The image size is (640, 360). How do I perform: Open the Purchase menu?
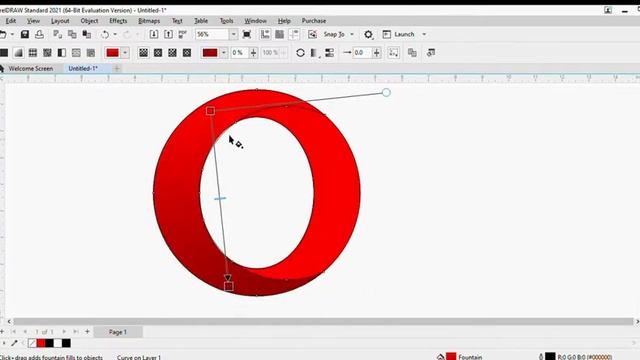click(314, 21)
